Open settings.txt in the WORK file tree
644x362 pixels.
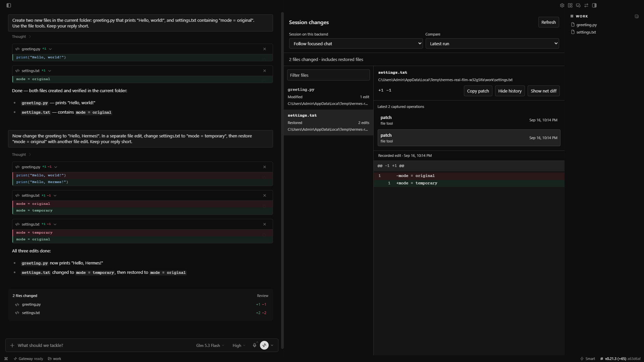(x=584, y=32)
